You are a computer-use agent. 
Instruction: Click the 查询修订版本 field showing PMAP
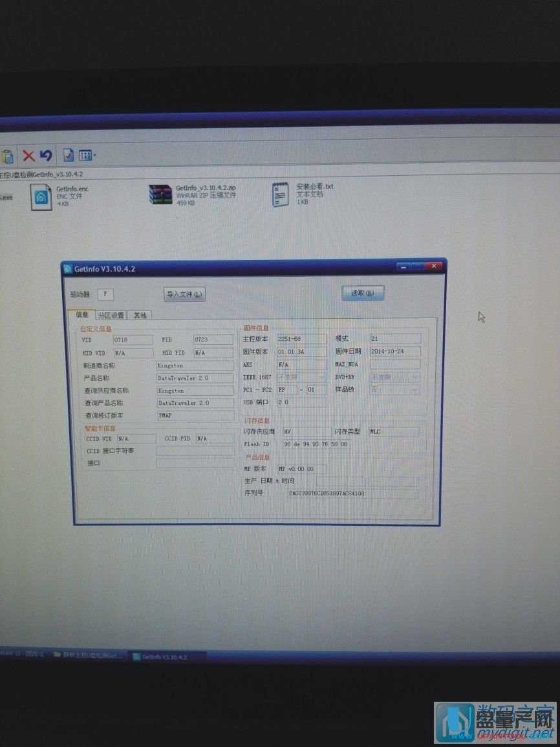[196, 415]
